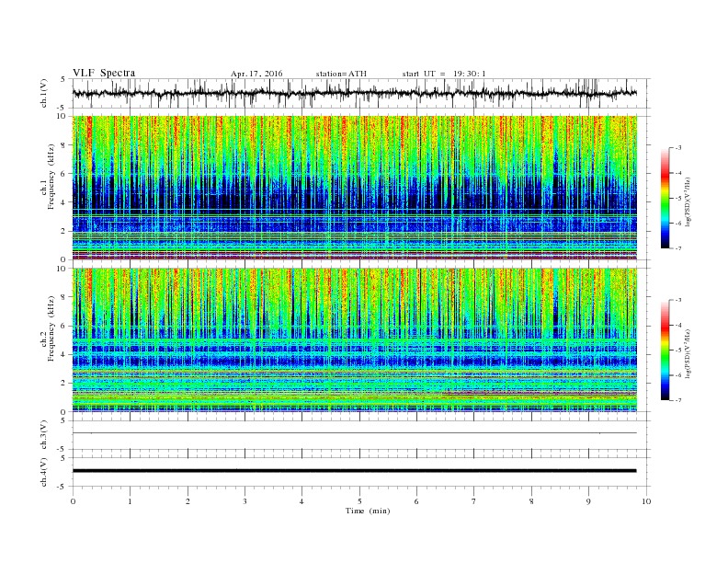Image resolution: width=728 pixels, height=563 pixels.
Task: Select the ch.2 "Frequency (kHz)" axis label
Action: pyautogui.click(x=51, y=329)
